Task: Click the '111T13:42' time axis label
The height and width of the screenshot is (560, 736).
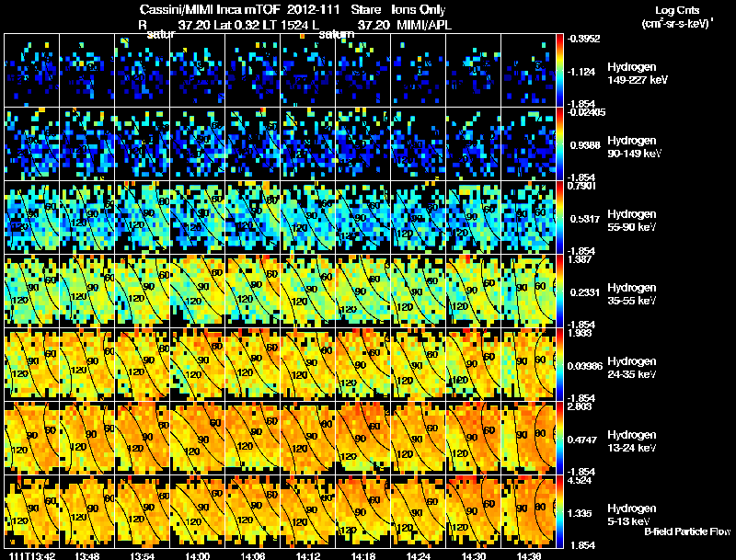Action: coord(32,555)
